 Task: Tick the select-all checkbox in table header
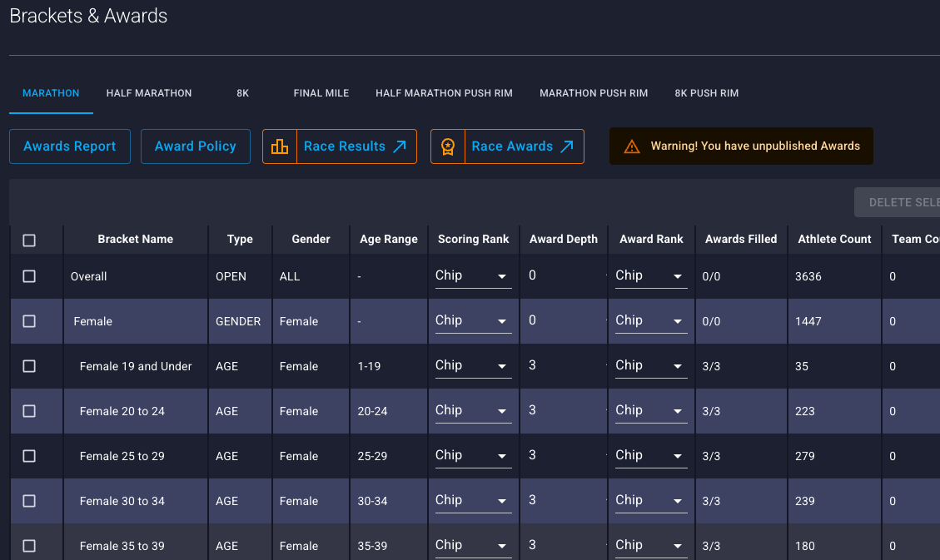point(29,240)
